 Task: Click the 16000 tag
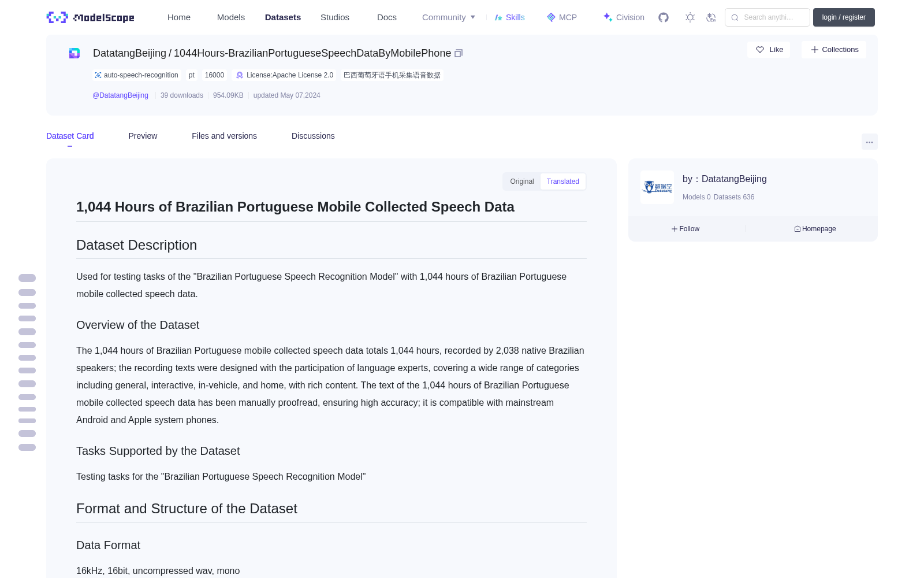pyautogui.click(x=214, y=75)
